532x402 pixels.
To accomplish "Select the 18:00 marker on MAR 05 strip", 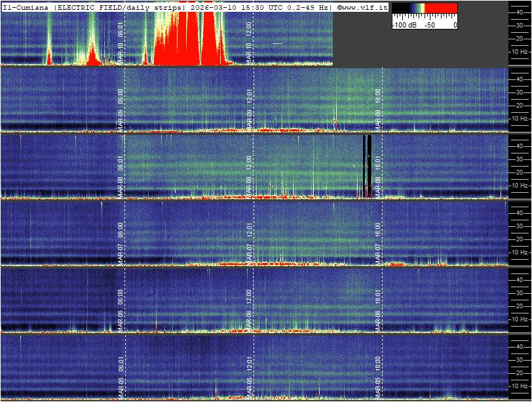I will (x=377, y=363).
